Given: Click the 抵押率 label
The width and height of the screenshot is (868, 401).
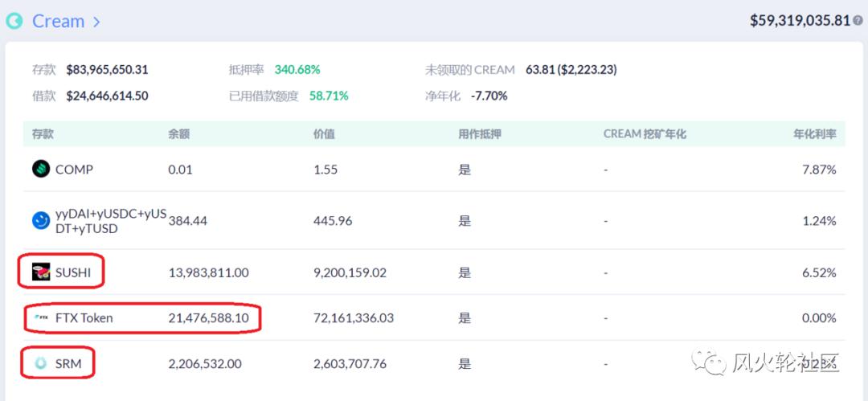Looking at the screenshot, I should click(247, 71).
